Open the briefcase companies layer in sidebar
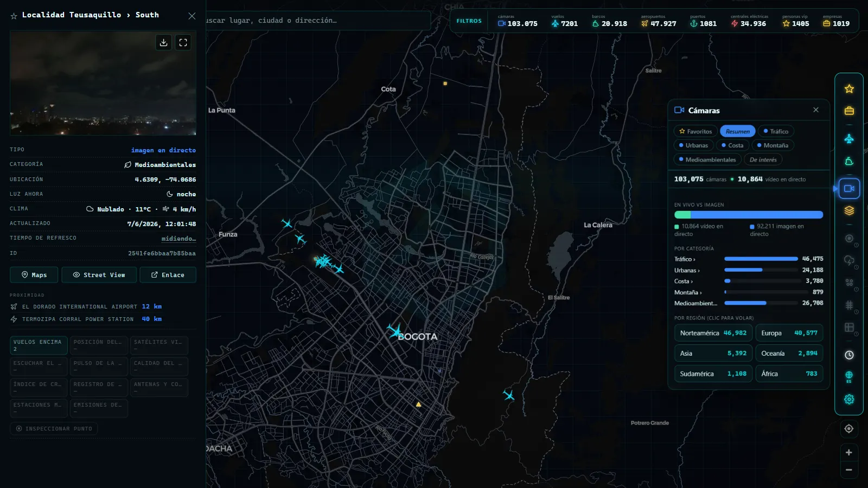The width and height of the screenshot is (868, 488). coord(849,111)
